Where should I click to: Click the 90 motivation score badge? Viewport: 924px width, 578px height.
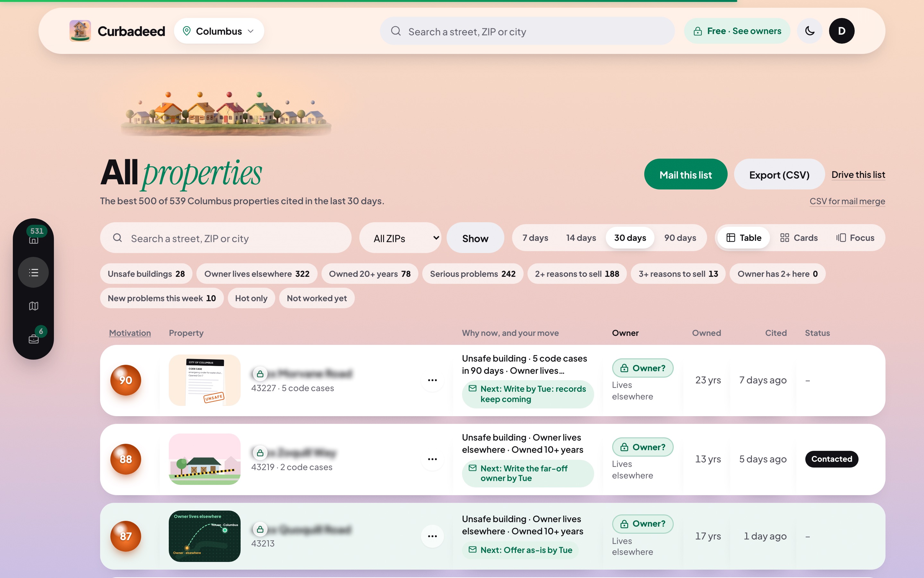coord(126,381)
